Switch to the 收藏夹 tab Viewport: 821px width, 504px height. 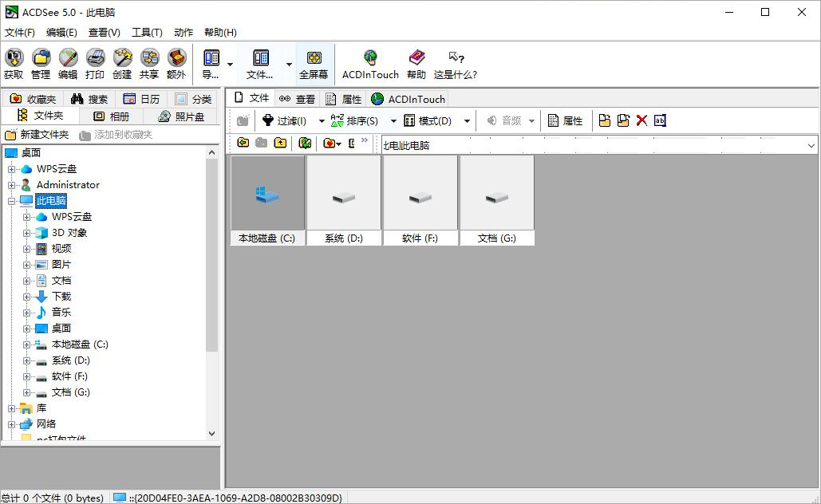(33, 99)
